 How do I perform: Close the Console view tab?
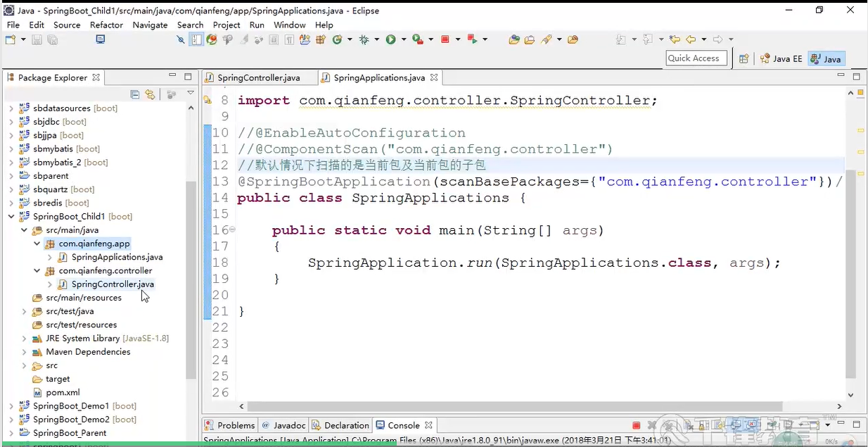tap(428, 425)
